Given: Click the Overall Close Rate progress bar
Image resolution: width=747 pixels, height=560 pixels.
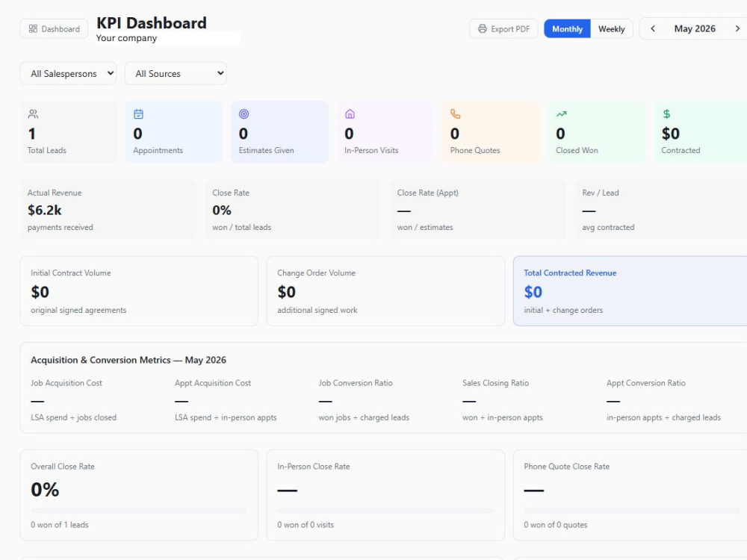Looking at the screenshot, I should tap(139, 511).
